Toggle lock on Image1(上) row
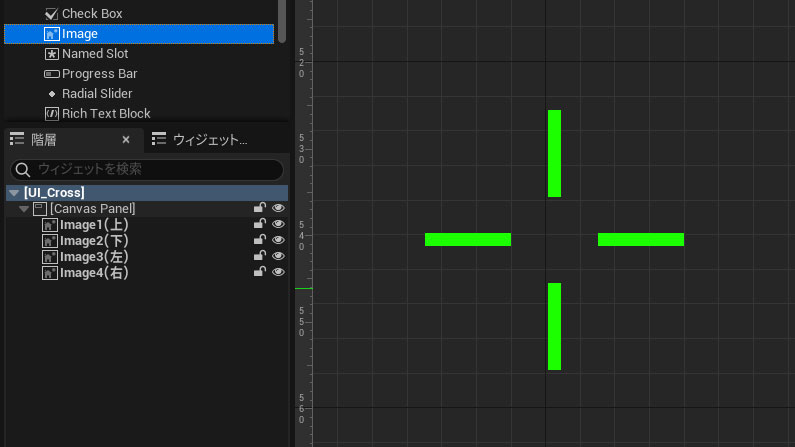This screenshot has height=447, width=795. [x=260, y=224]
